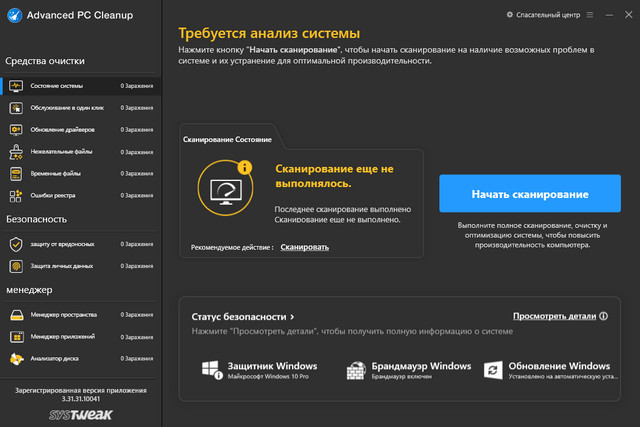This screenshot has width=640, height=427.
Task: Open Malware Protection shield icon
Action: tap(16, 244)
